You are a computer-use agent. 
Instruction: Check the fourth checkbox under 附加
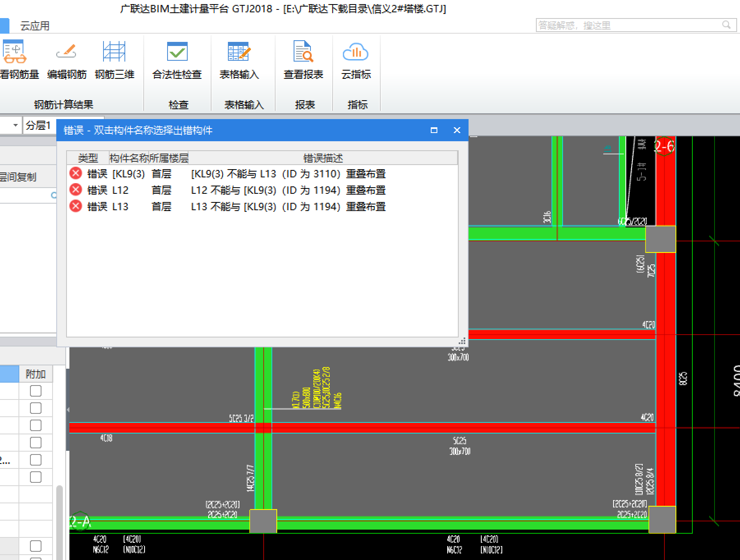[36, 443]
